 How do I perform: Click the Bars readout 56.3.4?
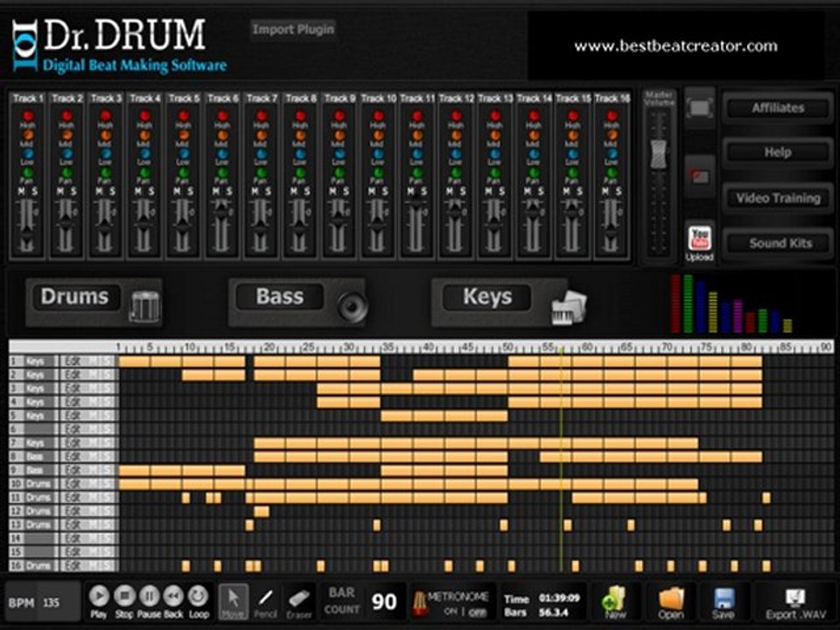(553, 612)
